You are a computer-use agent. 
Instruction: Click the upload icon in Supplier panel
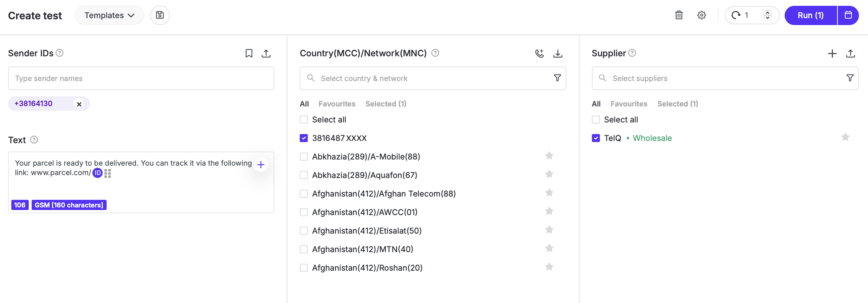(x=851, y=53)
